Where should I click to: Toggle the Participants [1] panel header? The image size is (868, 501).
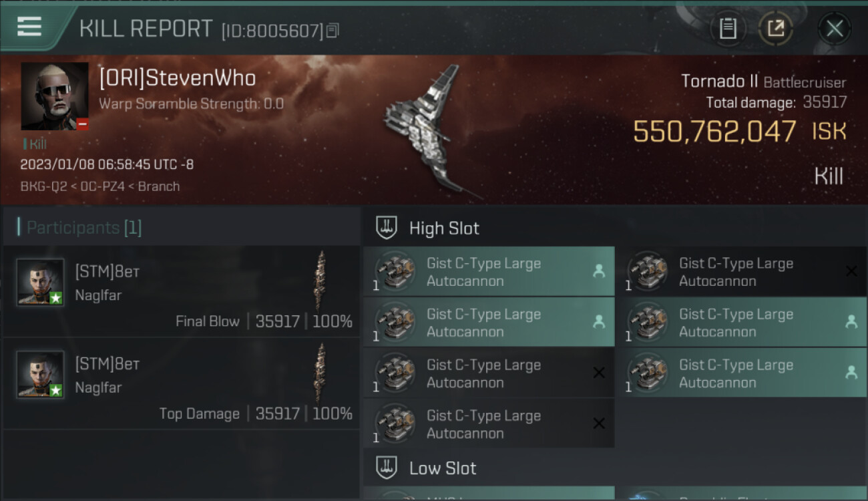click(180, 227)
